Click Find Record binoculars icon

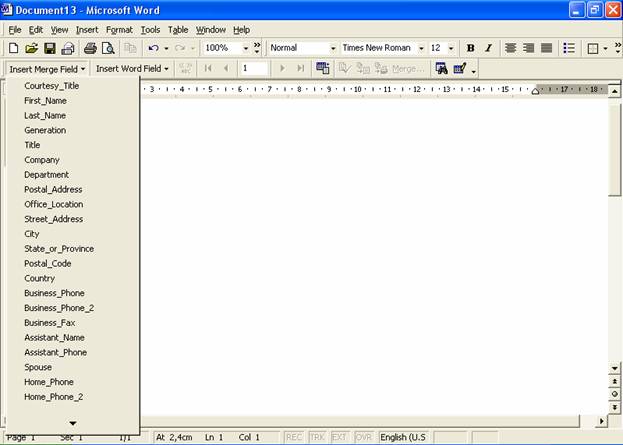coord(441,68)
